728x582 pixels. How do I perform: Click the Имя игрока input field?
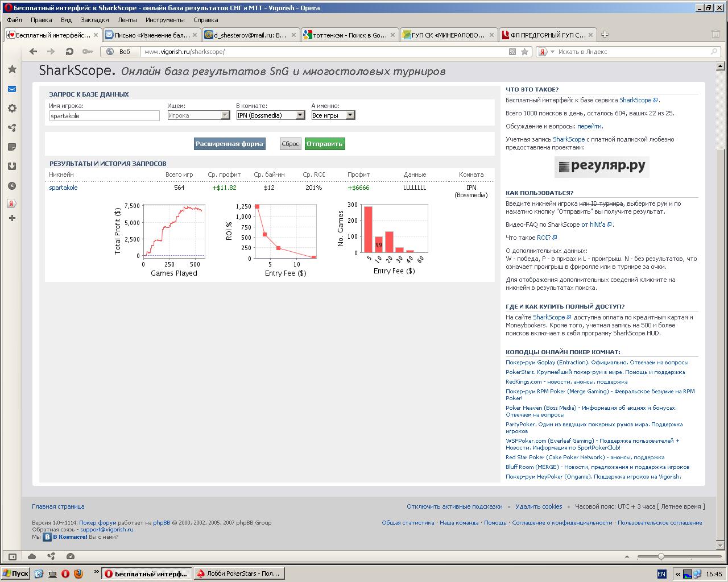point(104,116)
